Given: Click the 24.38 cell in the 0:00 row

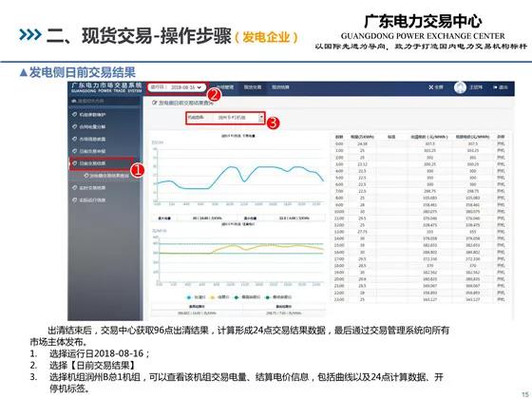Looking at the screenshot, I should click(x=362, y=143).
